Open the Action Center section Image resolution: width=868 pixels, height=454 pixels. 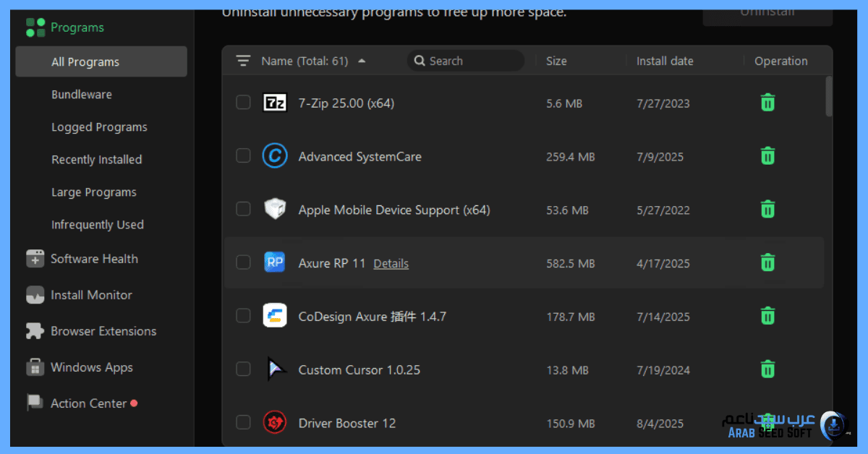click(88, 403)
